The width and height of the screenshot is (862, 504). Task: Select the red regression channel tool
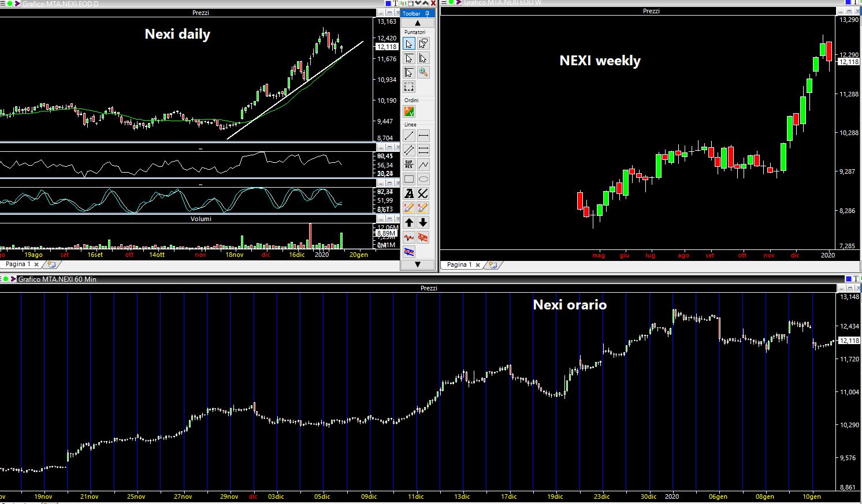tap(423, 237)
